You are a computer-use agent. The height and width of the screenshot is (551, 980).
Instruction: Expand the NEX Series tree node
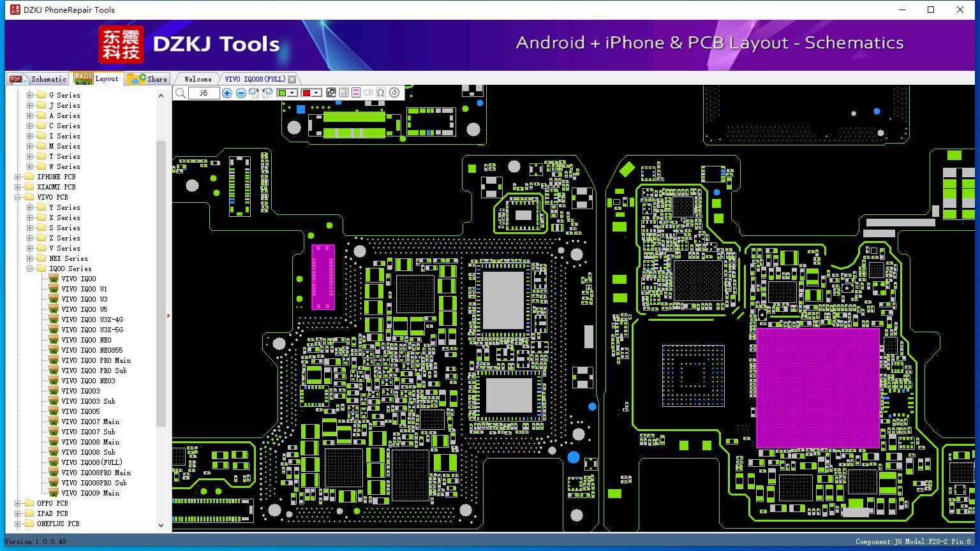tap(29, 258)
